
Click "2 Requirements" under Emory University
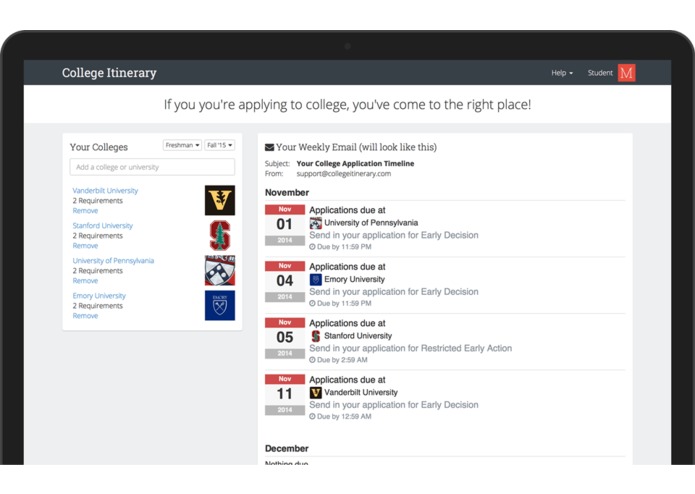pyautogui.click(x=98, y=306)
